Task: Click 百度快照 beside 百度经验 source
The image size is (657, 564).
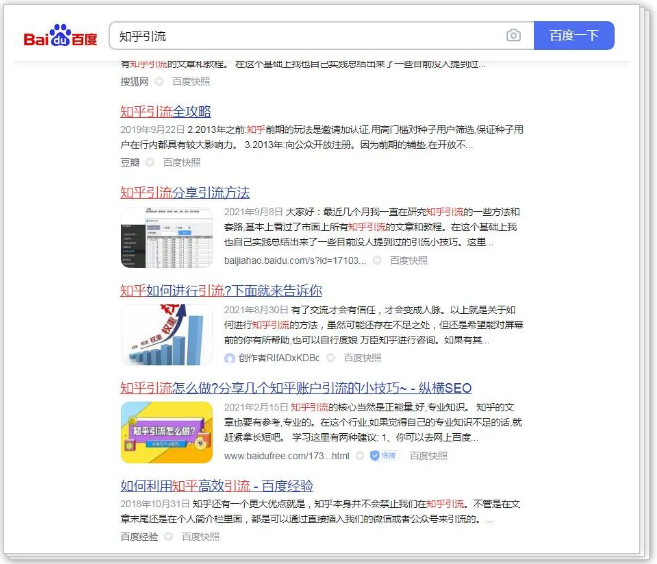Action: point(200,536)
